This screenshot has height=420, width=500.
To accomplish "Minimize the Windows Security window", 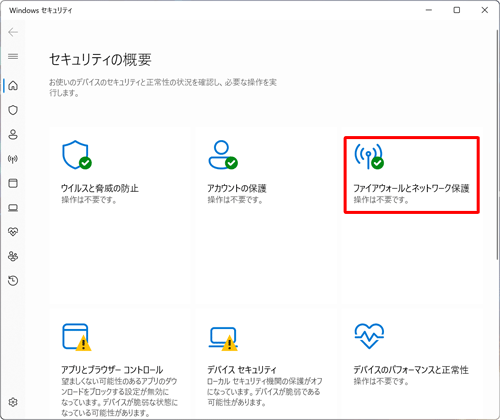I will click(429, 10).
